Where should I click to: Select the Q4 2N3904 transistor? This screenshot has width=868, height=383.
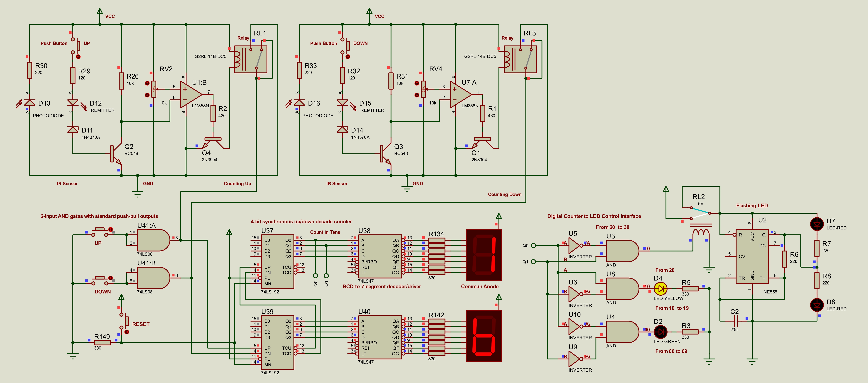click(213, 143)
